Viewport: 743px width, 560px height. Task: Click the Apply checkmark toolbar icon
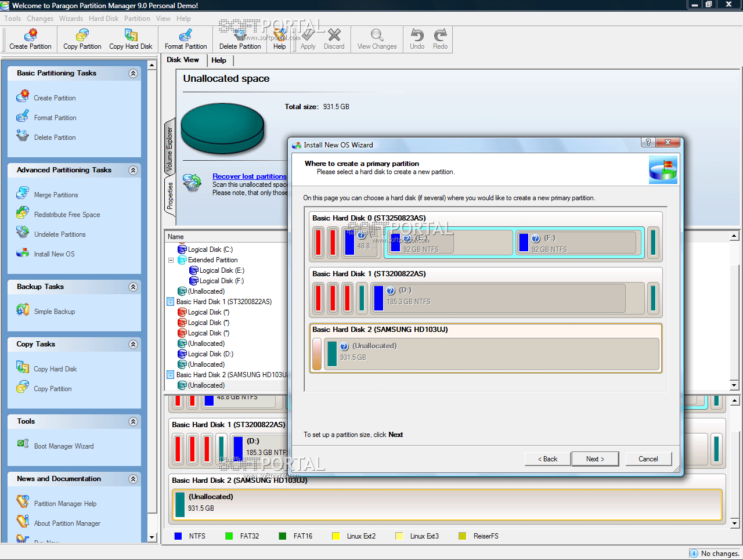[308, 35]
